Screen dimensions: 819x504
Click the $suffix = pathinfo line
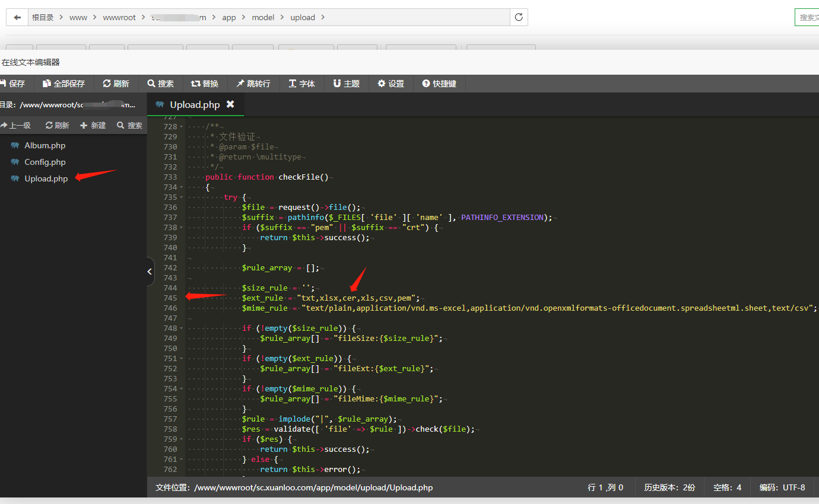pyautogui.click(x=397, y=218)
